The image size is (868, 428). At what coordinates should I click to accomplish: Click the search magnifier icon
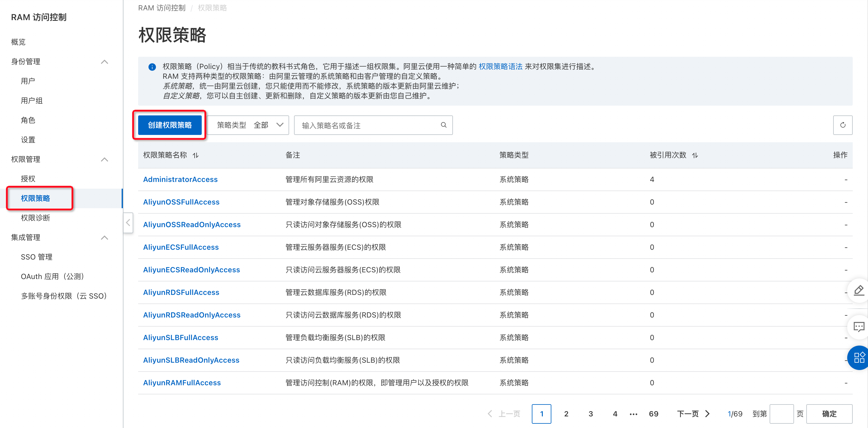443,125
